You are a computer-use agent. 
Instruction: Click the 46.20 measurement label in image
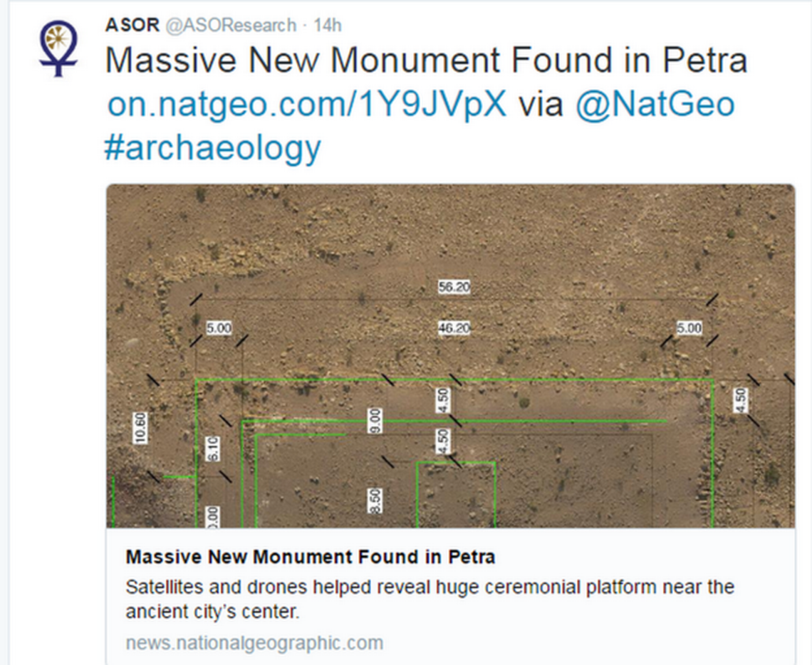click(x=454, y=328)
